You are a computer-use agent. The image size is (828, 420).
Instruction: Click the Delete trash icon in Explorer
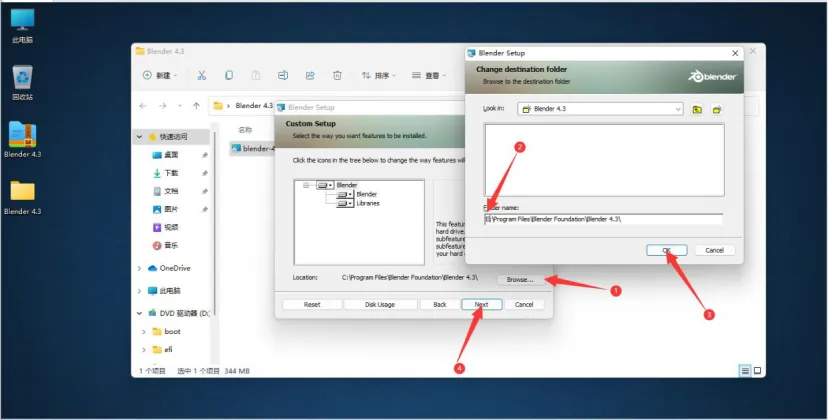click(x=337, y=76)
